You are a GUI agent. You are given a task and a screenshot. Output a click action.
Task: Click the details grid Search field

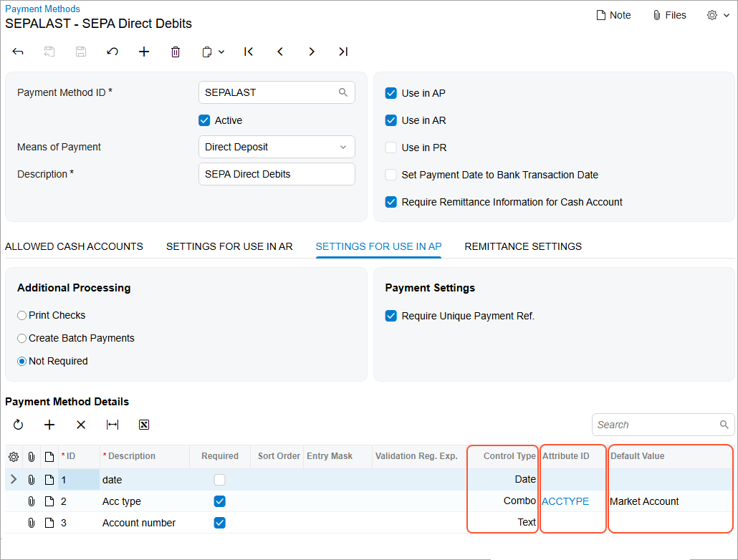point(656,425)
